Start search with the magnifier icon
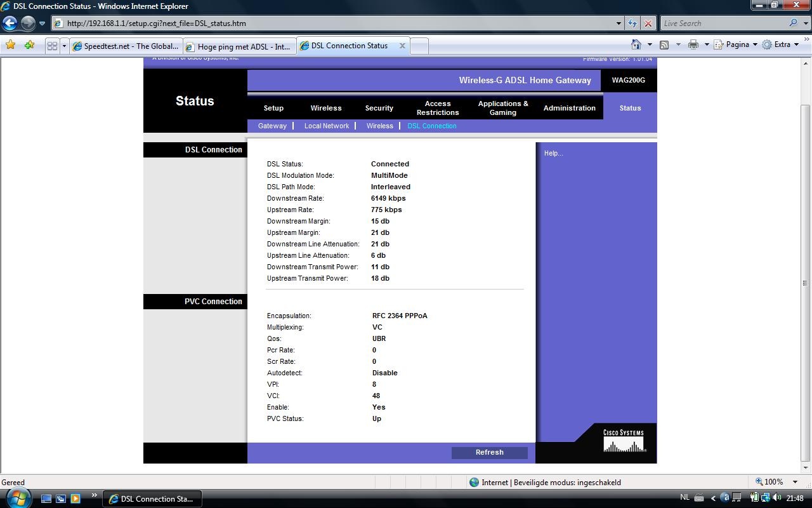Viewport: 812px width, 508px height. (x=793, y=23)
